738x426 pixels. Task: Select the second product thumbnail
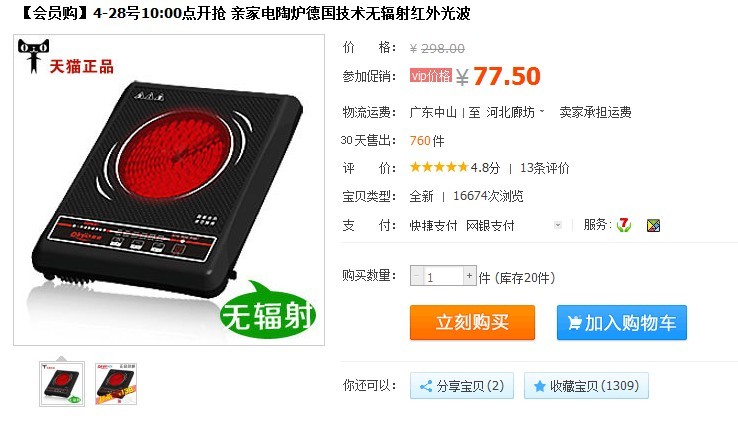click(x=116, y=384)
